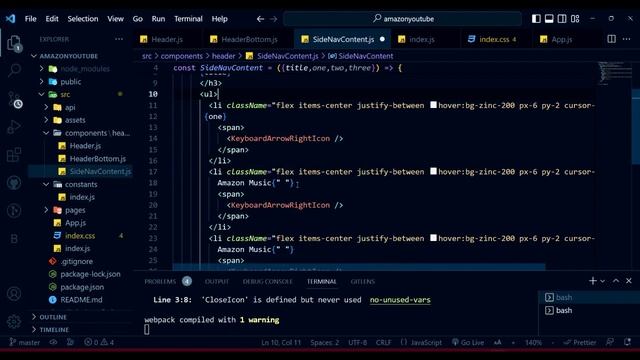Click the components breadcrumb segment
The image size is (640, 360).
[181, 56]
